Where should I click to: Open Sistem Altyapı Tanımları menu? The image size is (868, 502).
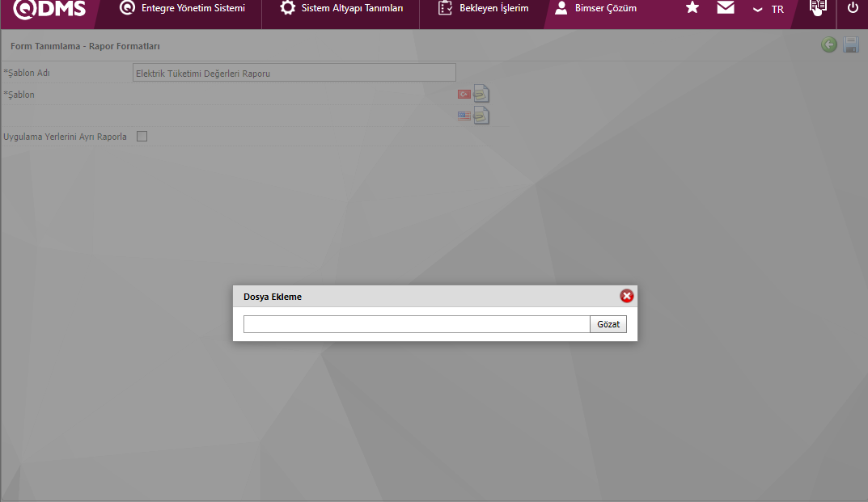[x=341, y=8]
